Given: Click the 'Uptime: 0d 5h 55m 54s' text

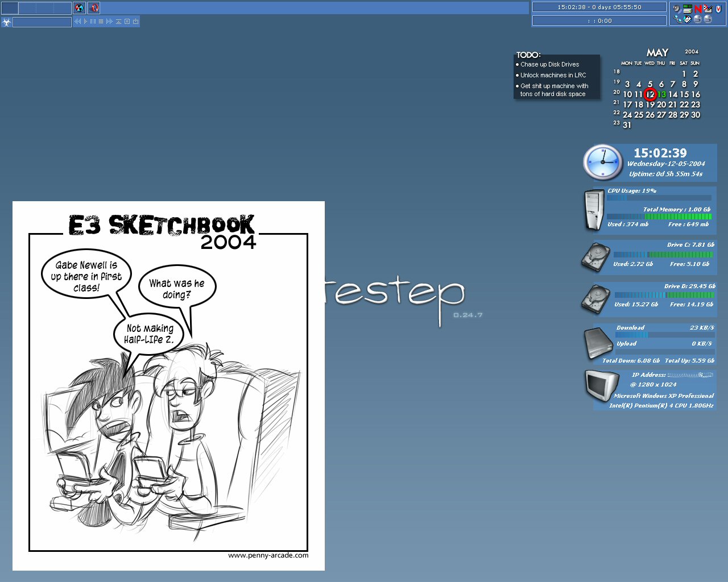Looking at the screenshot, I should (666, 174).
